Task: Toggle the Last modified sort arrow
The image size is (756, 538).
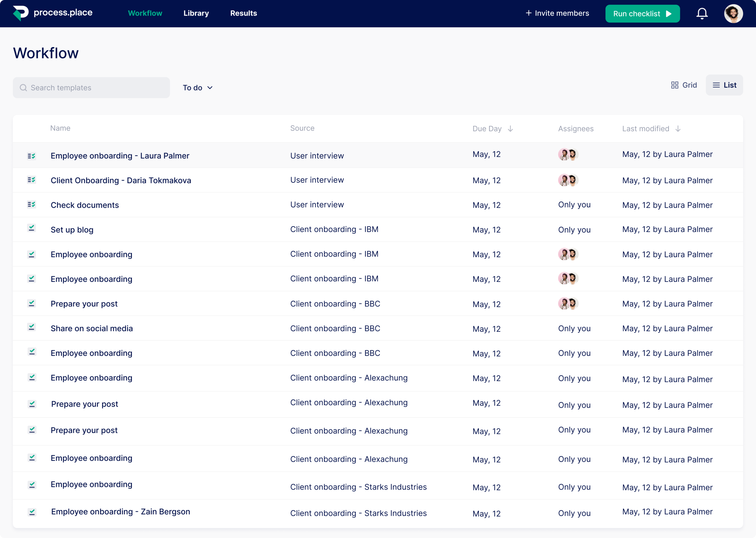Action: click(x=678, y=129)
